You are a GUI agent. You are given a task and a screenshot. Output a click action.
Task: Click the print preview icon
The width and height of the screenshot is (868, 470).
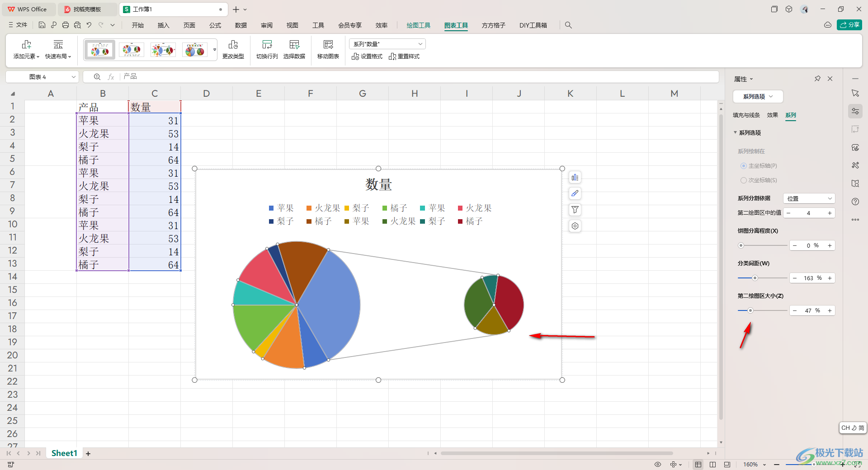[77, 25]
